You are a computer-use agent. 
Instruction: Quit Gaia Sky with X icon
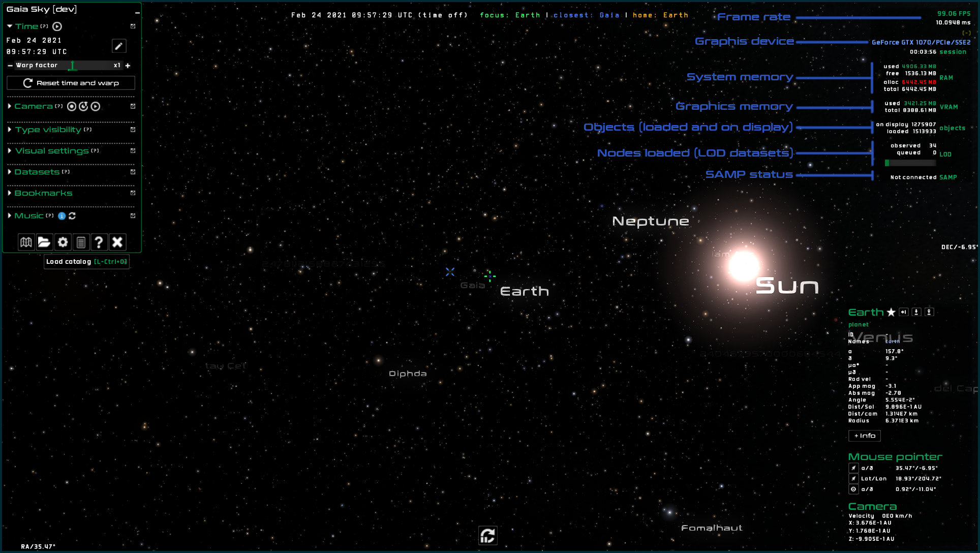pos(117,242)
